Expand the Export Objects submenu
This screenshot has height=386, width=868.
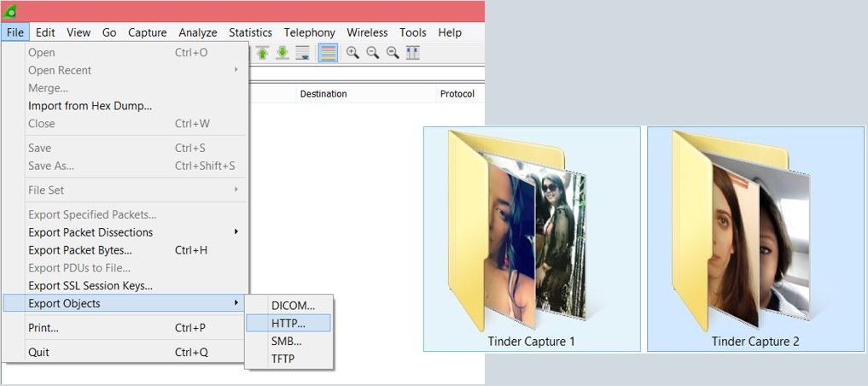pyautogui.click(x=125, y=303)
